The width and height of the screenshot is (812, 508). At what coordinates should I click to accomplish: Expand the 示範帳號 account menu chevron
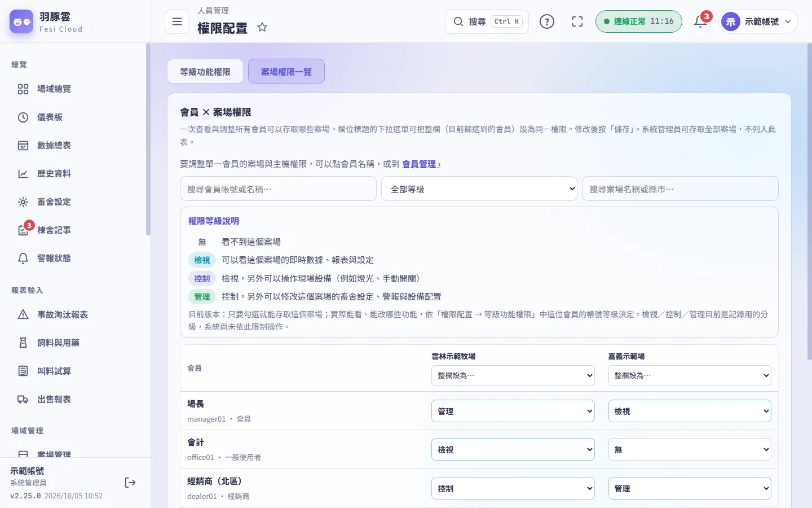pos(788,21)
